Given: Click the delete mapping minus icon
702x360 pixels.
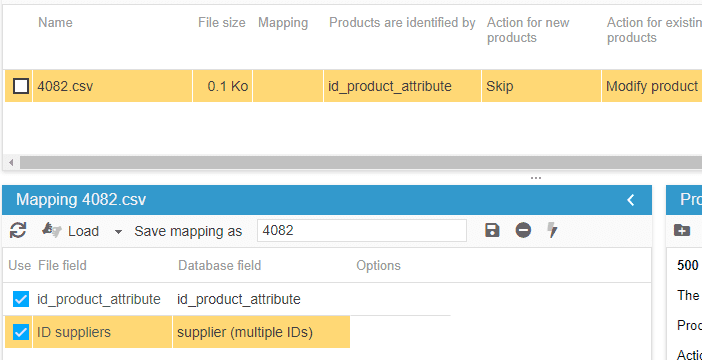Looking at the screenshot, I should tap(523, 230).
